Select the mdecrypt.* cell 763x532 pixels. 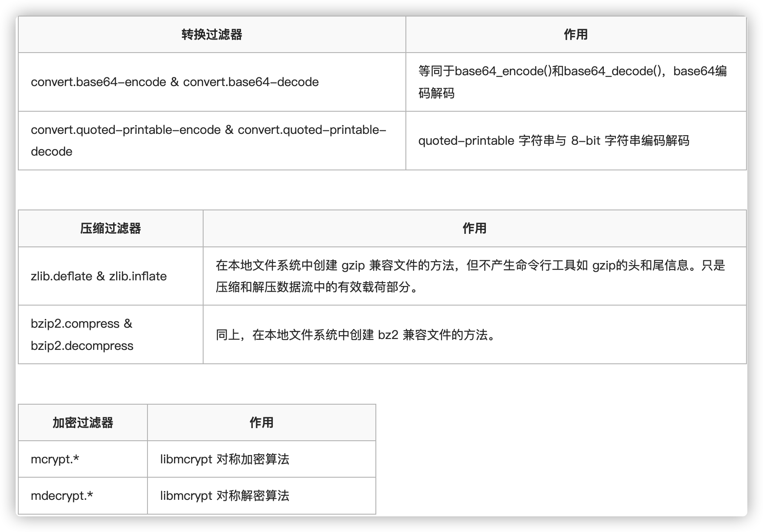83,495
